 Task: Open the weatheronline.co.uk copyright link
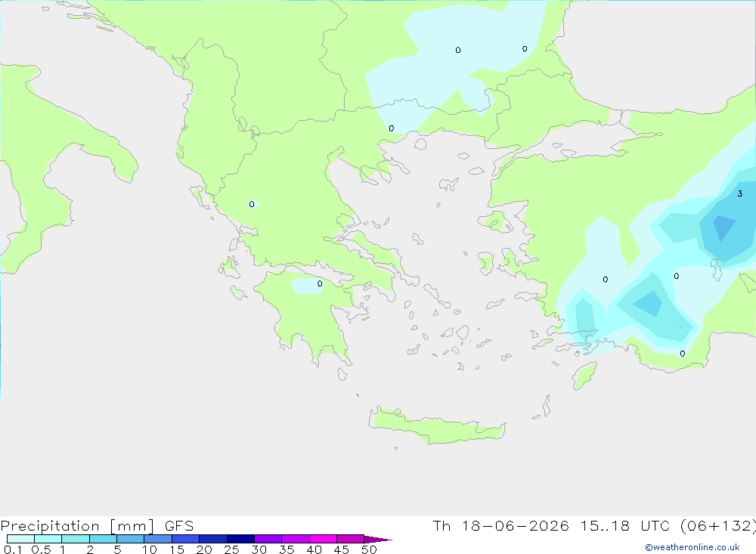tap(692, 547)
